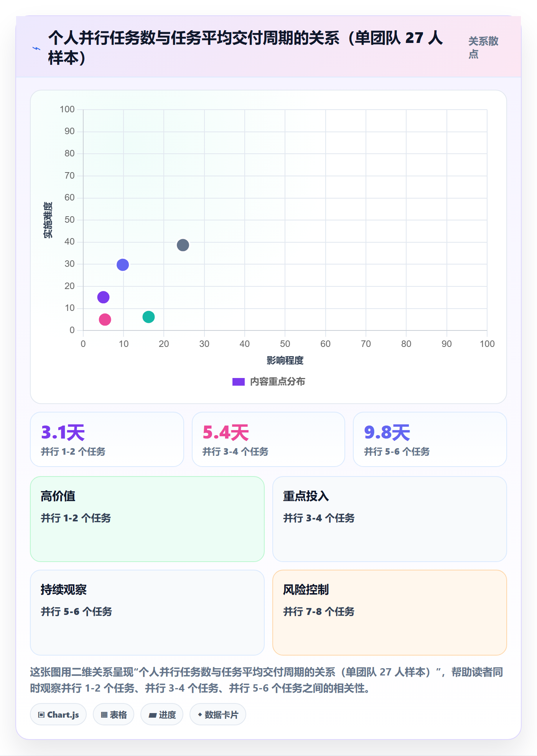Select the teal scatter data point
Screen dimensions: 537x756
[148, 317]
